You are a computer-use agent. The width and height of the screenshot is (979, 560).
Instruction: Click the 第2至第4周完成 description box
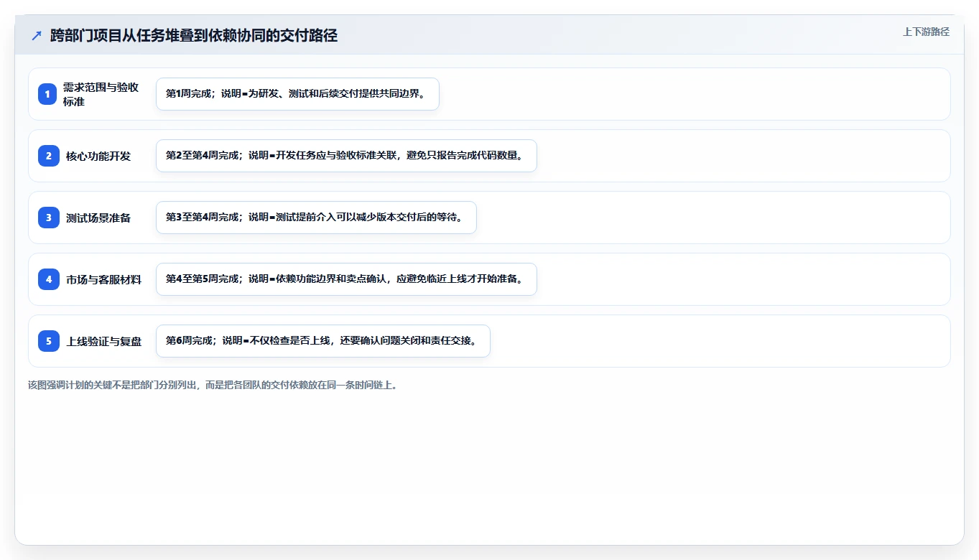pyautogui.click(x=346, y=156)
